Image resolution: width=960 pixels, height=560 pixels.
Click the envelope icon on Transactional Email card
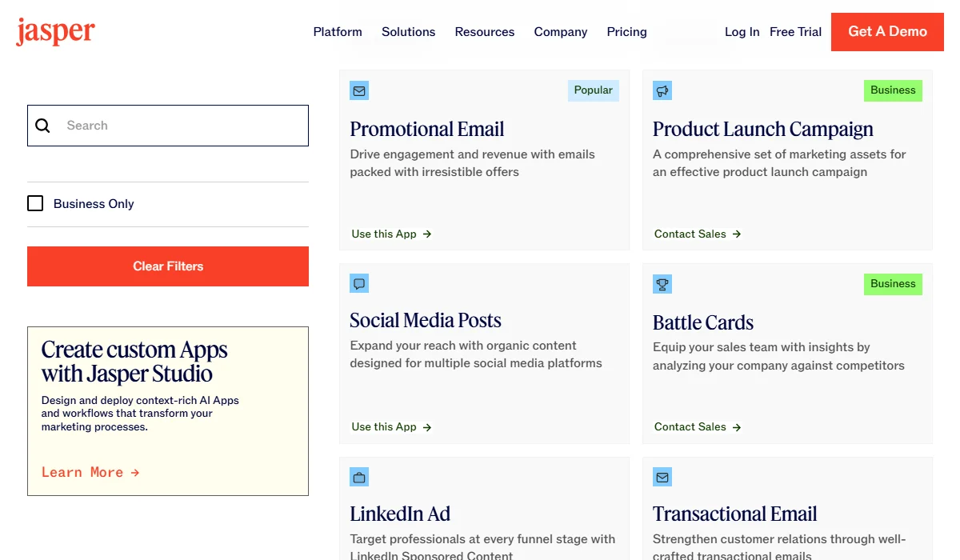click(x=662, y=476)
